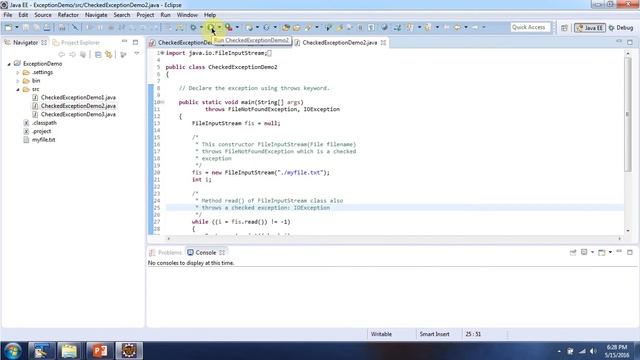Open the Navigator view menu triangle

pyautogui.click(x=137, y=53)
